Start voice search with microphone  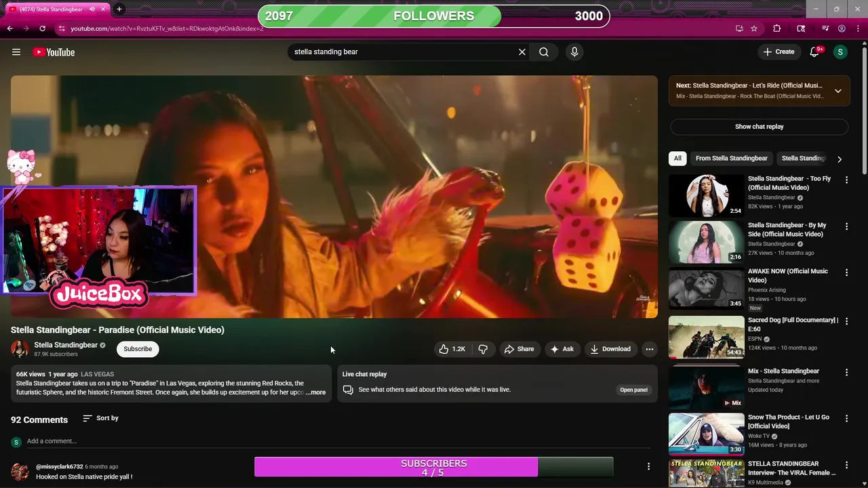click(574, 52)
